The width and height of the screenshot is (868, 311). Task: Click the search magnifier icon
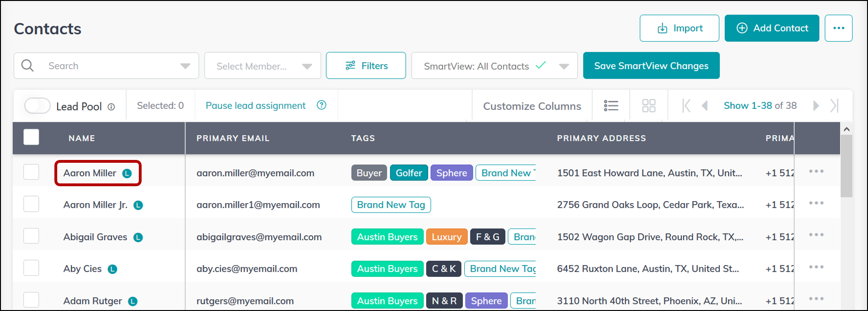pos(28,66)
